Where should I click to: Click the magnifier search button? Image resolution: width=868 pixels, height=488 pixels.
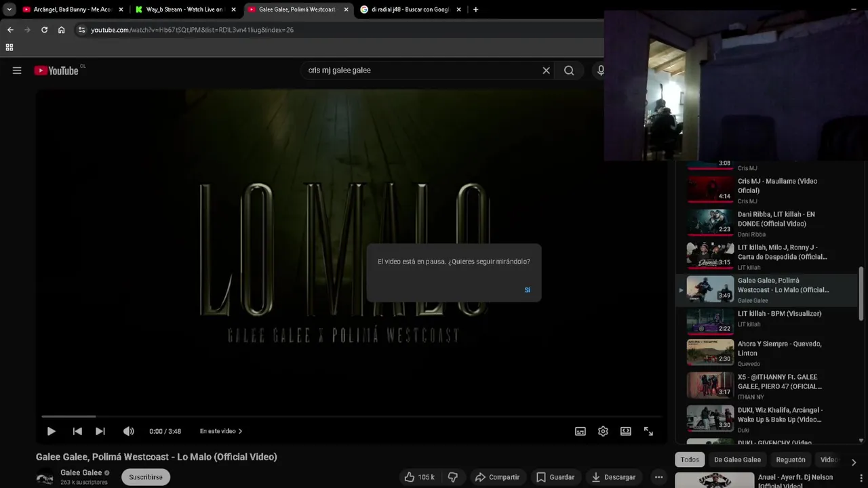[569, 70]
